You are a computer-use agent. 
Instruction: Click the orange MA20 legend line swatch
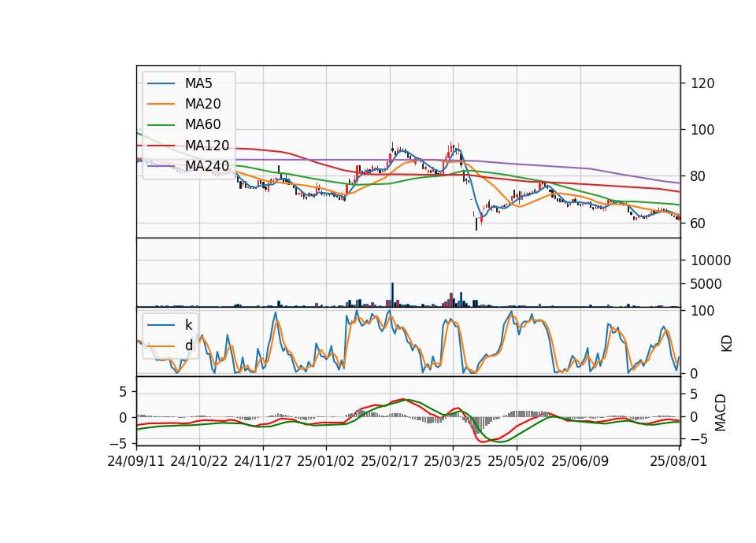[x=161, y=104]
